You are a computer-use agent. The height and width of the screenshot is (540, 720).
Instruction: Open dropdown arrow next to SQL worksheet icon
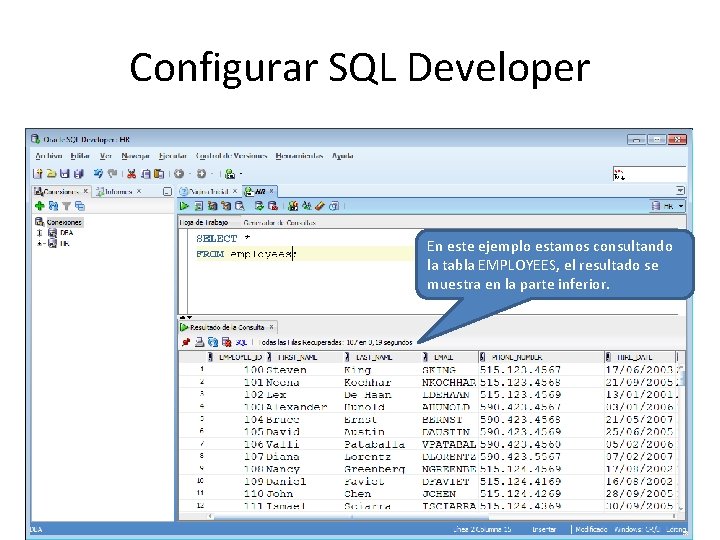pos(241,174)
